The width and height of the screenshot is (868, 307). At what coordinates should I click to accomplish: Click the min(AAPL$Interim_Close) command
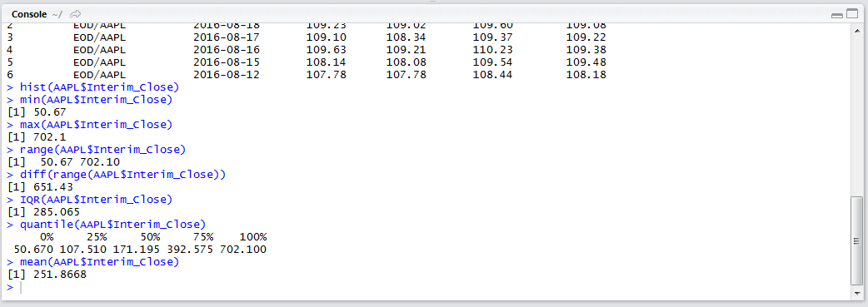[x=96, y=100]
